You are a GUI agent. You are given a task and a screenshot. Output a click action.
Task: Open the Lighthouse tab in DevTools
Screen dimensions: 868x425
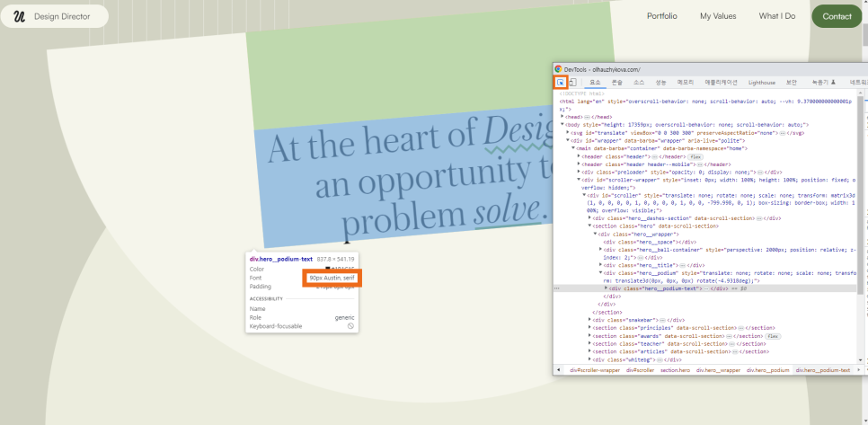click(x=762, y=82)
